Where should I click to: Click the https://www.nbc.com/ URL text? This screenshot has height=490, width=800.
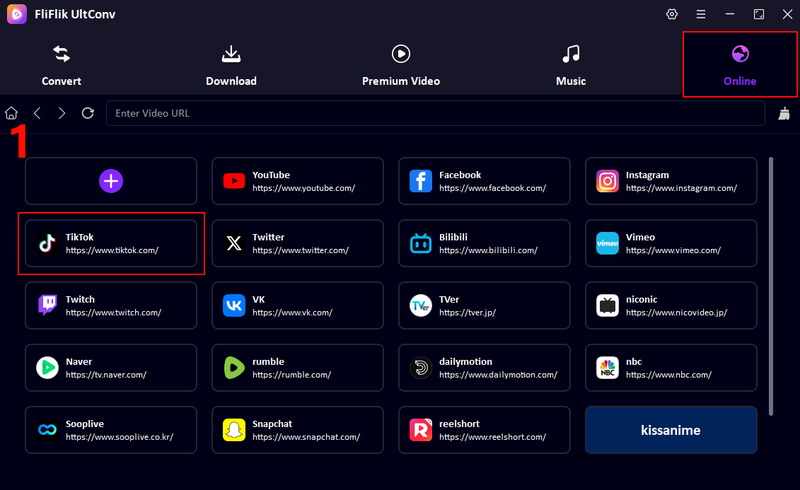668,375
